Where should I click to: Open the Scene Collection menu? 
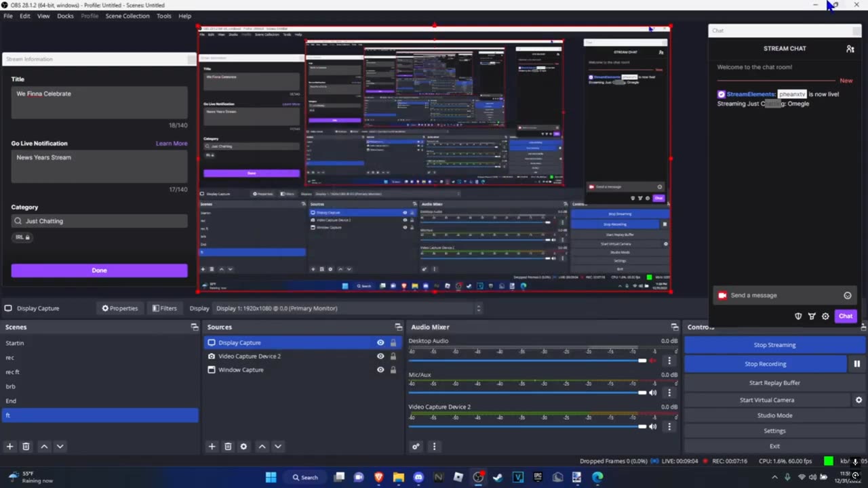(127, 16)
